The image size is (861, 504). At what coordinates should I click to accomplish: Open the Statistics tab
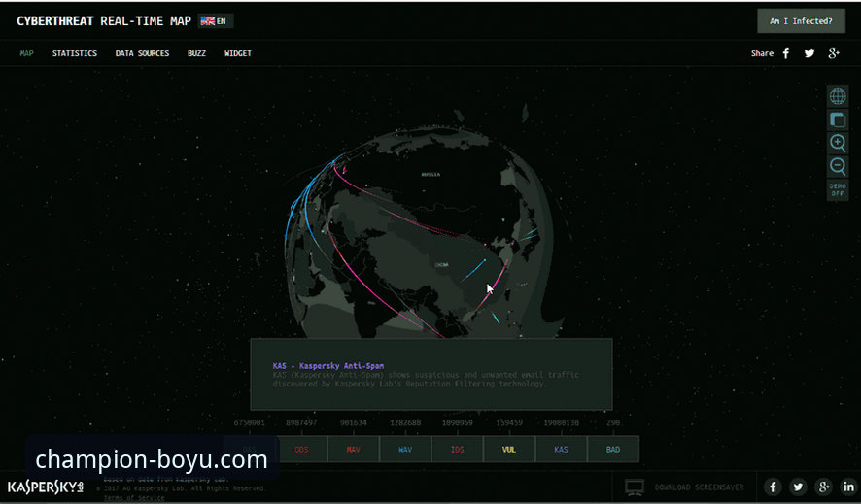pyautogui.click(x=75, y=53)
